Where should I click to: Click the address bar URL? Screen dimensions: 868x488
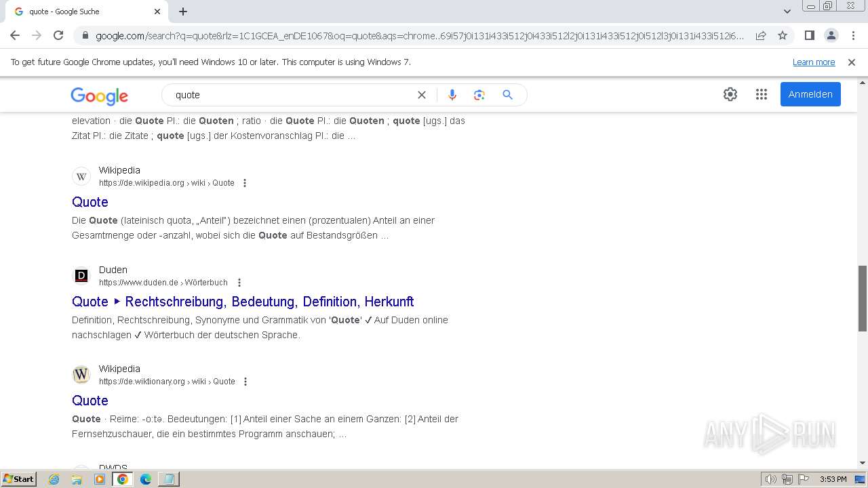[x=419, y=36]
